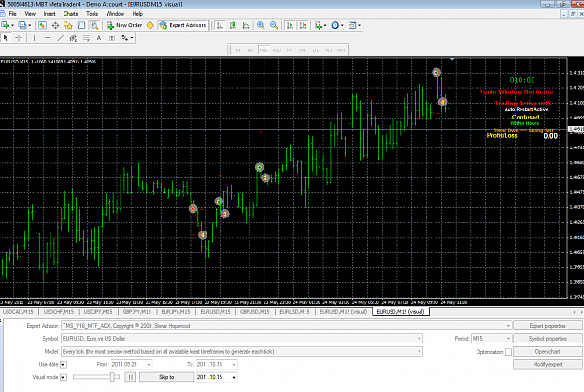
Task: Open the Tools menu
Action: tap(92, 14)
